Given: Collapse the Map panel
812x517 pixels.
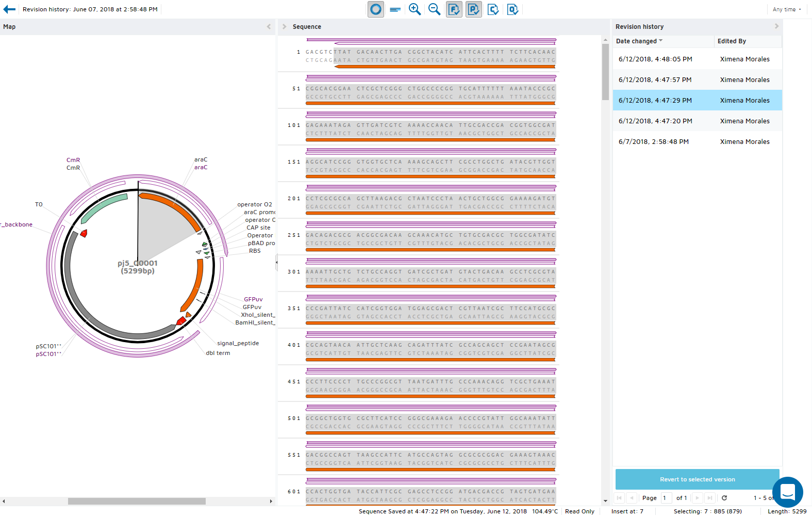Looking at the screenshot, I should click(269, 26).
